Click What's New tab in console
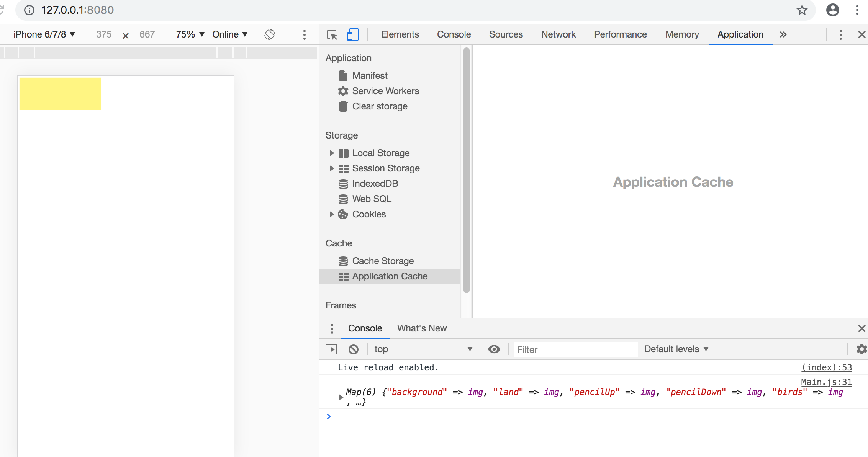The width and height of the screenshot is (868, 457). 421,328
